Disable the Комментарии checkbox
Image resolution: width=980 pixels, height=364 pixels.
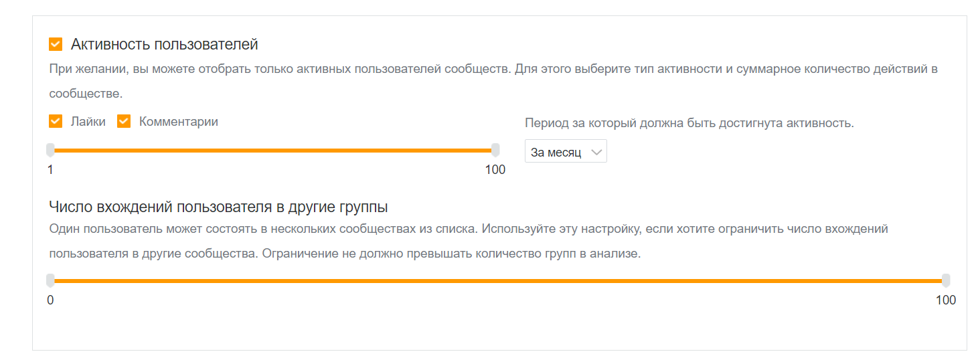[124, 122]
